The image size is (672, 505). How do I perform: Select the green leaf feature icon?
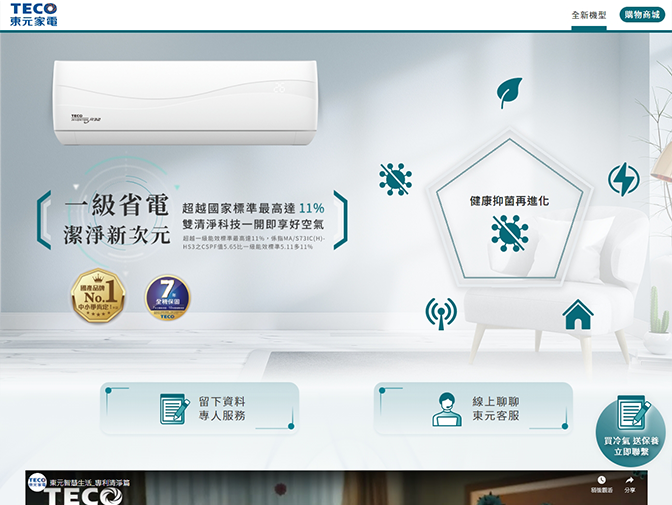[510, 93]
